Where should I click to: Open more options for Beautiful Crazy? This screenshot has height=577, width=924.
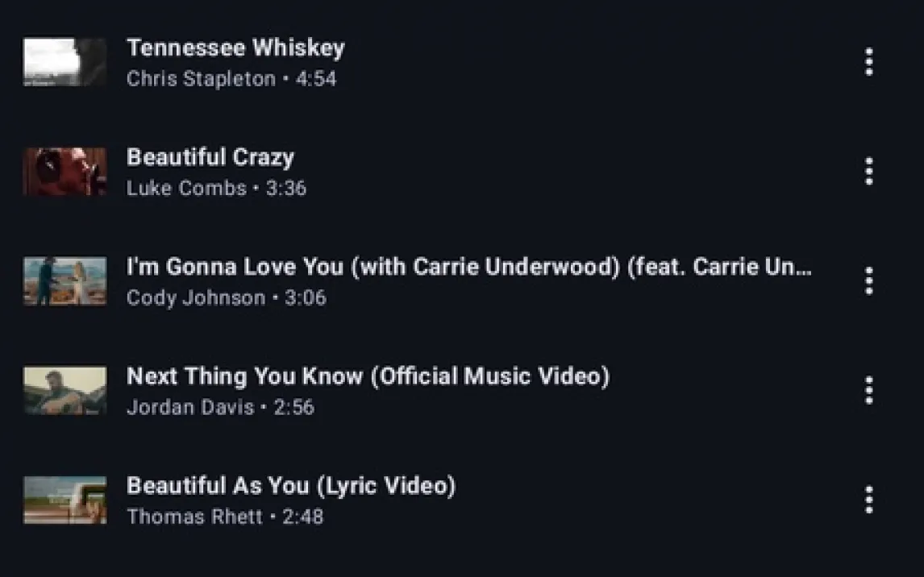coord(868,172)
